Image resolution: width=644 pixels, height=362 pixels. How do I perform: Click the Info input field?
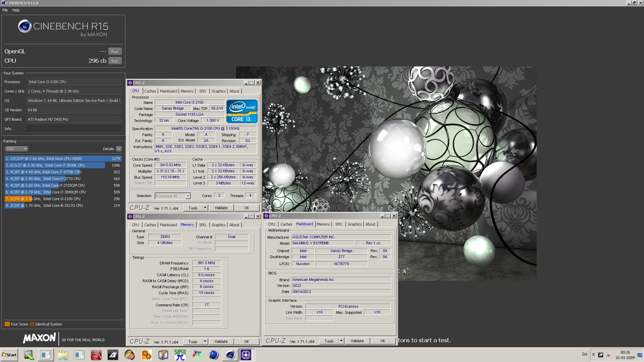74,129
